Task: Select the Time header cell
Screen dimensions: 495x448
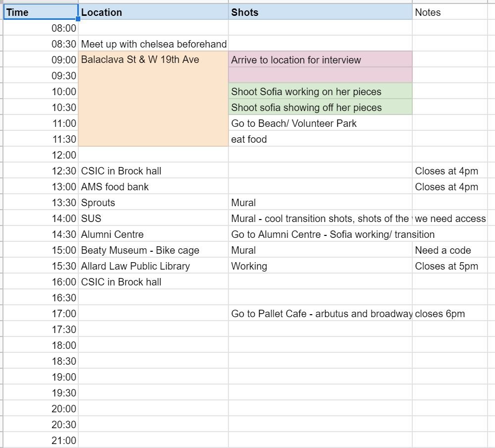Action: click(x=41, y=12)
